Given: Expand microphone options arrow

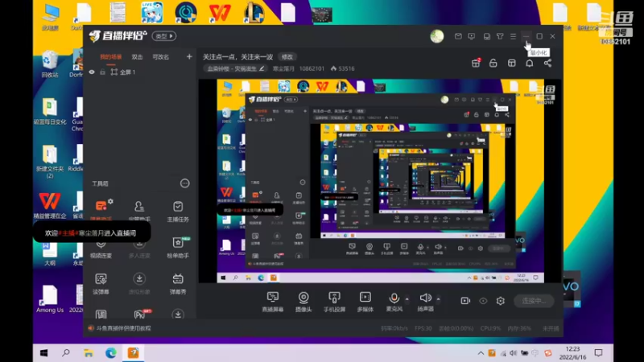Looking at the screenshot, I should (x=407, y=299).
